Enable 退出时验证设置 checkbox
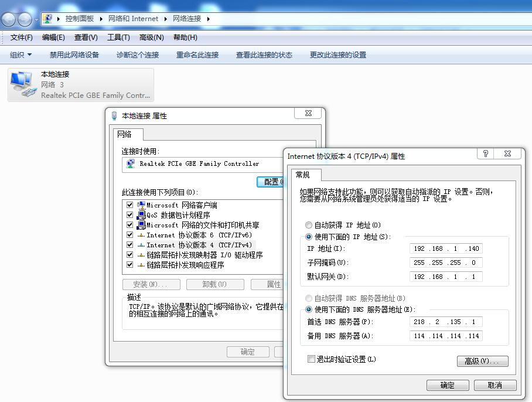 pos(311,358)
